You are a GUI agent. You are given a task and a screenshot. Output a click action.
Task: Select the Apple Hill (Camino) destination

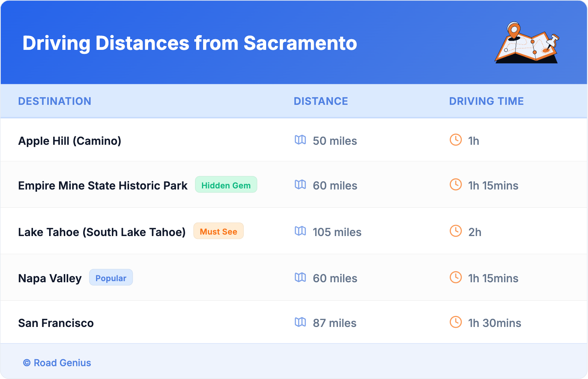pos(70,141)
